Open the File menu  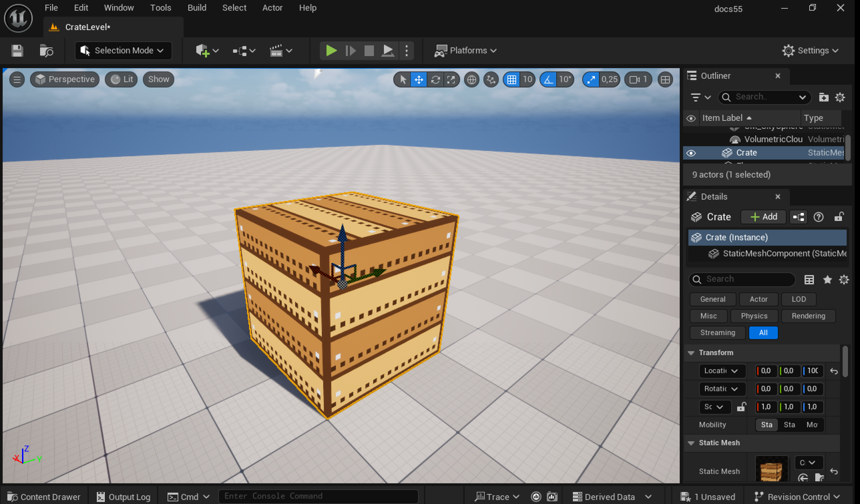(x=51, y=8)
